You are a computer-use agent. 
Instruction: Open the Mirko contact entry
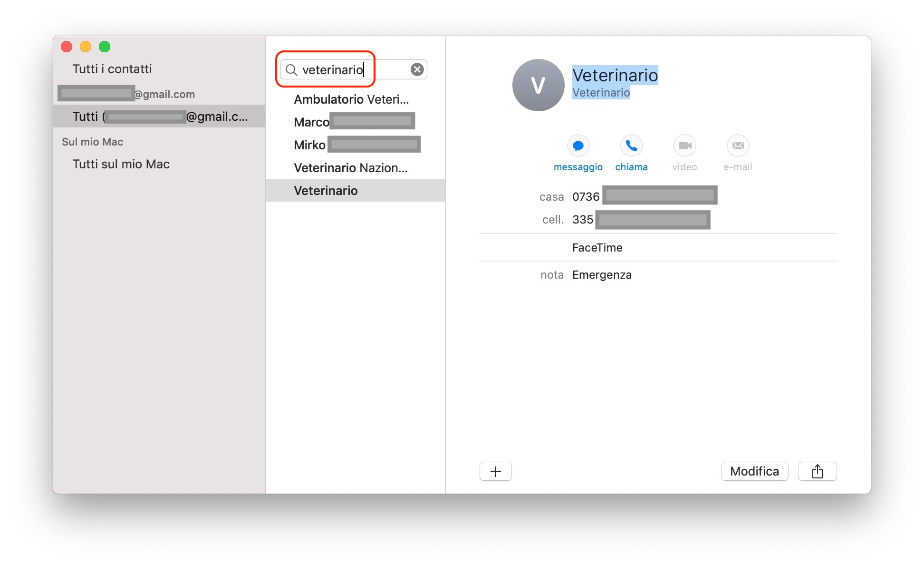[310, 145]
